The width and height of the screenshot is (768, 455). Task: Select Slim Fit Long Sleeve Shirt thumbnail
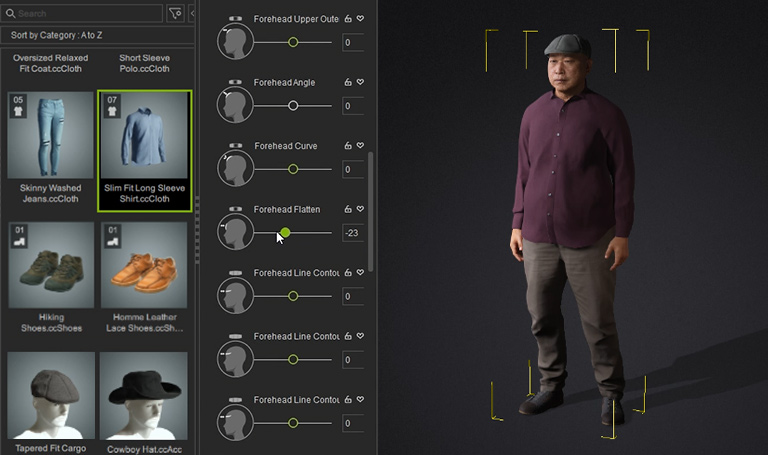click(x=144, y=150)
